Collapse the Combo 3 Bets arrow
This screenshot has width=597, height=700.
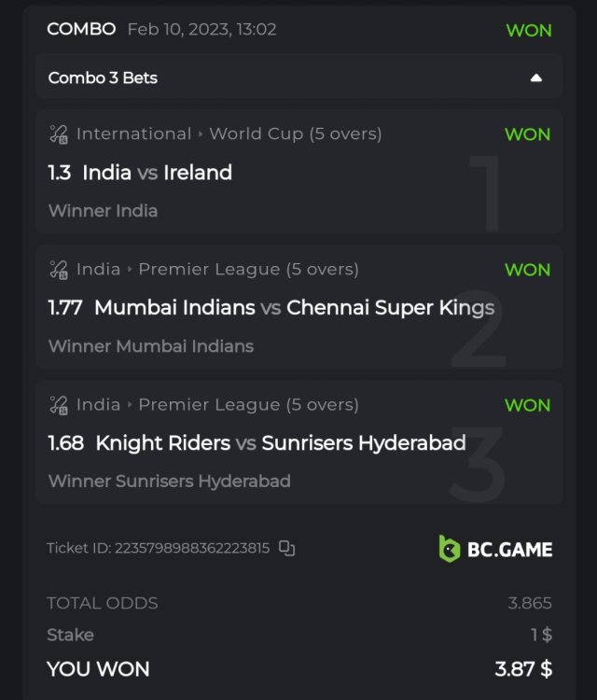pyautogui.click(x=536, y=78)
